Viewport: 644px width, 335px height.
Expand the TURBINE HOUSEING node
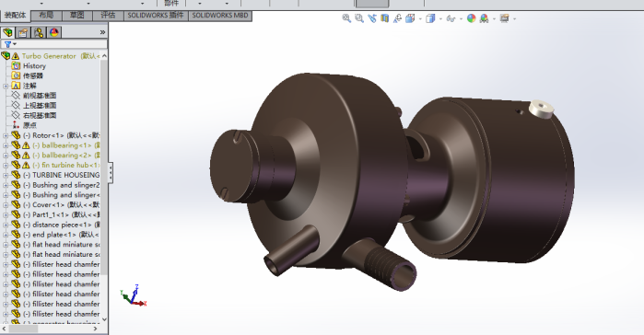click(x=6, y=175)
